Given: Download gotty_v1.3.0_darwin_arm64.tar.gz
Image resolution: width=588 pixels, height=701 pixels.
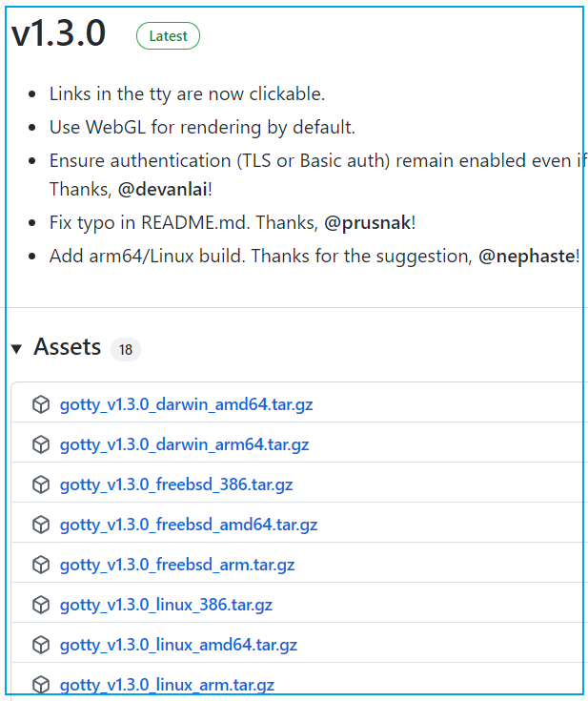Looking at the screenshot, I should point(184,444).
